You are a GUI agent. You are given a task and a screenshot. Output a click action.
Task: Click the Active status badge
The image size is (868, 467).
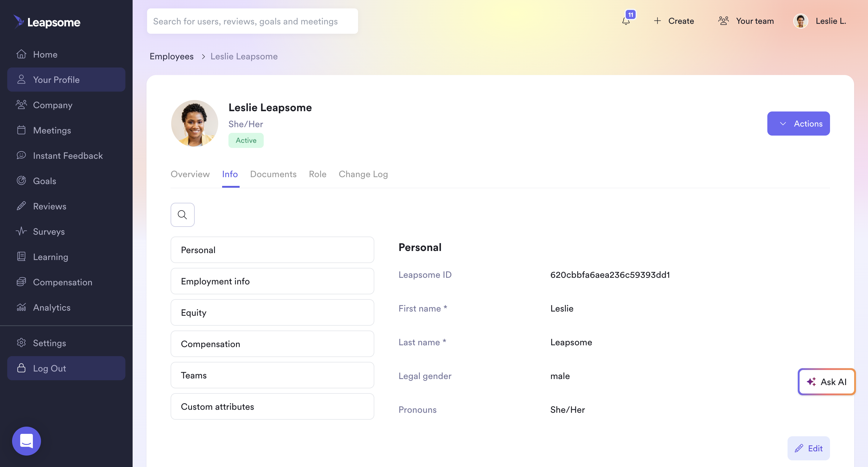(246, 140)
